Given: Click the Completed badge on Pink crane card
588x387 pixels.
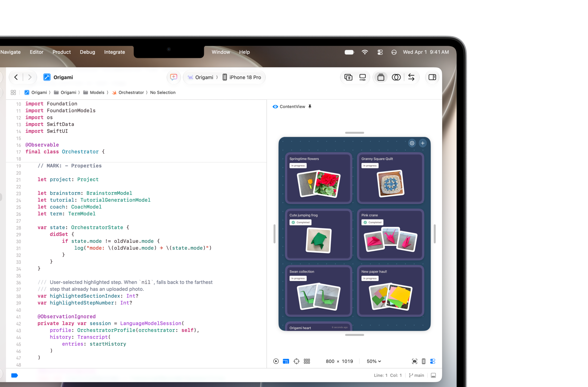Looking at the screenshot, I should pyautogui.click(x=372, y=222).
